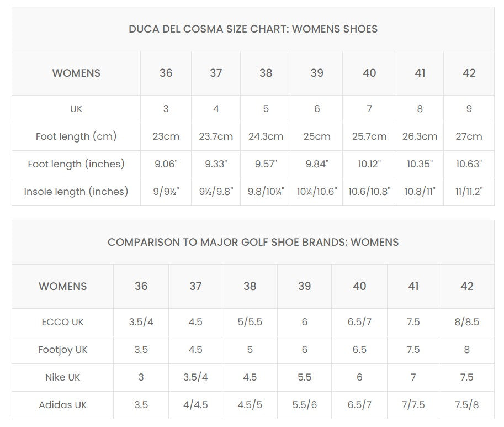Select the 27cm foot length cell

tap(469, 136)
